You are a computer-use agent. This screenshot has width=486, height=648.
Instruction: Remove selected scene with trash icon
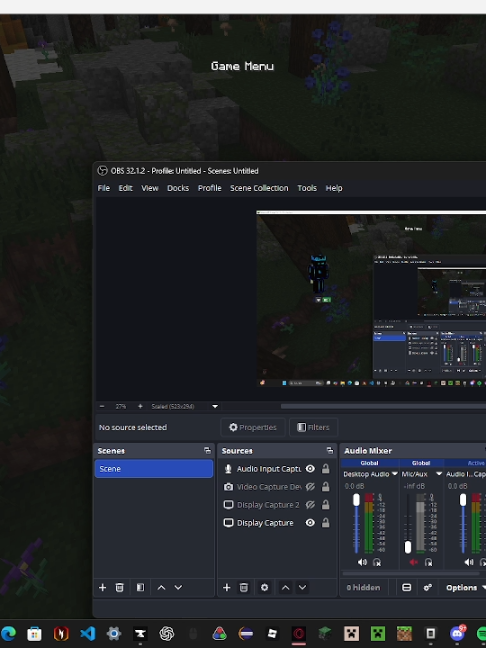tap(119, 587)
